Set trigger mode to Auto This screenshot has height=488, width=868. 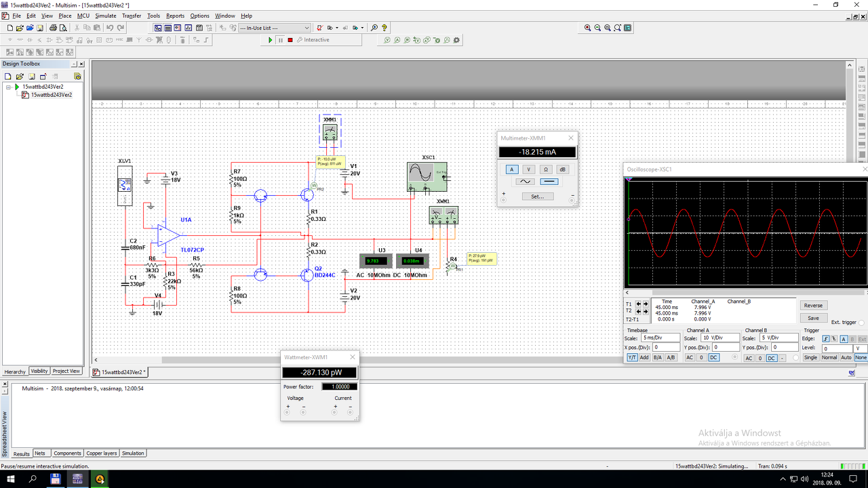[846, 358]
